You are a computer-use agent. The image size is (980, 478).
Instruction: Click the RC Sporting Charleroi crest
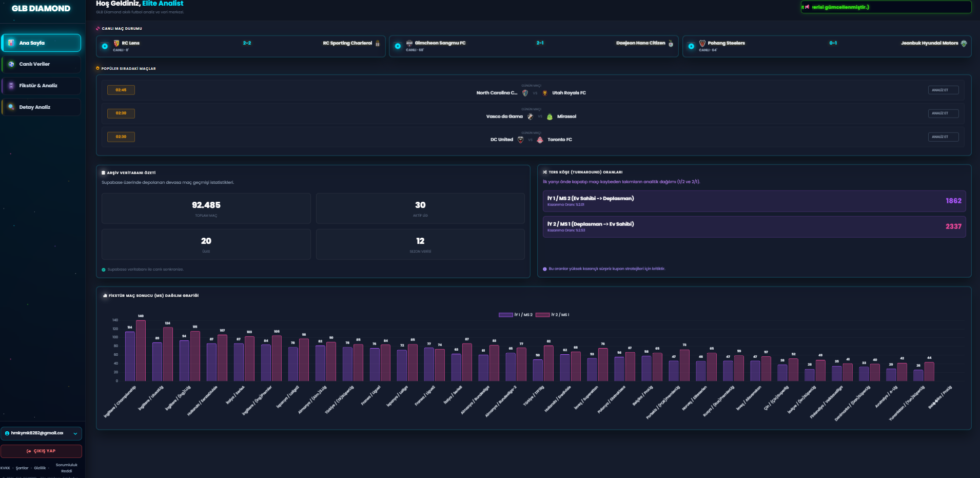click(378, 44)
